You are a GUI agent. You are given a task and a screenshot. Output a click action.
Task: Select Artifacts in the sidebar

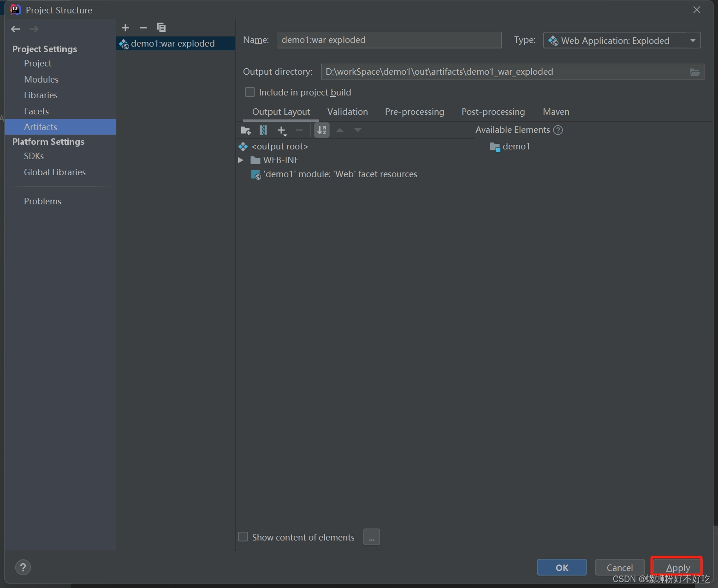pos(60,127)
